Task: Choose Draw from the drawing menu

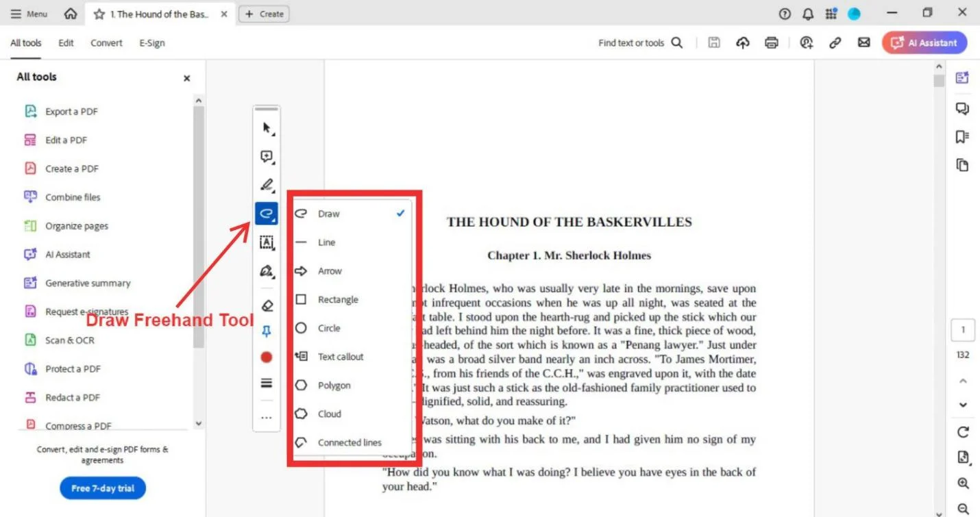Action: [x=350, y=214]
